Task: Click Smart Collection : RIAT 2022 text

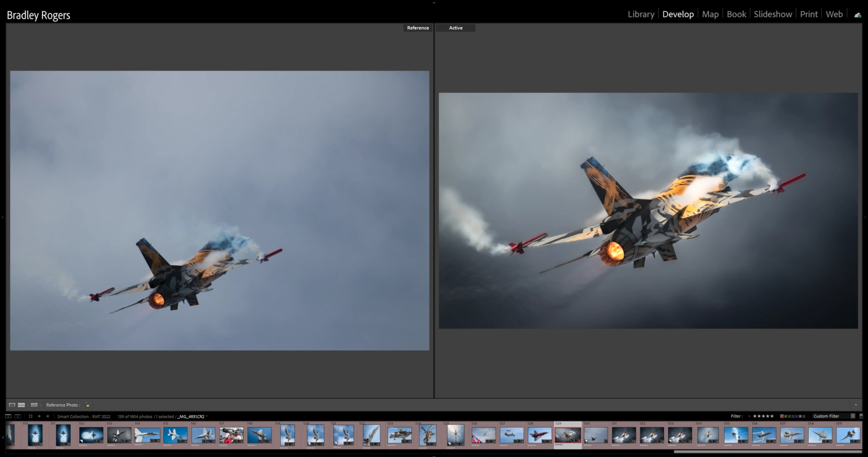Action: click(84, 416)
